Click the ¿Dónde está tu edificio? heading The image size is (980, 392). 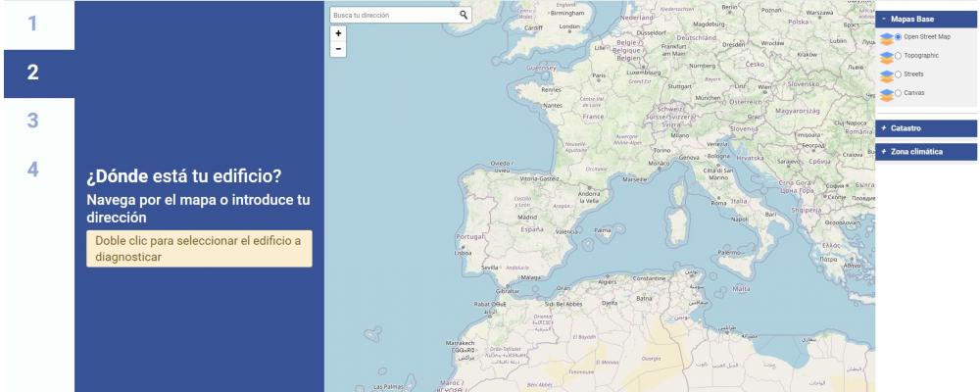[184, 177]
